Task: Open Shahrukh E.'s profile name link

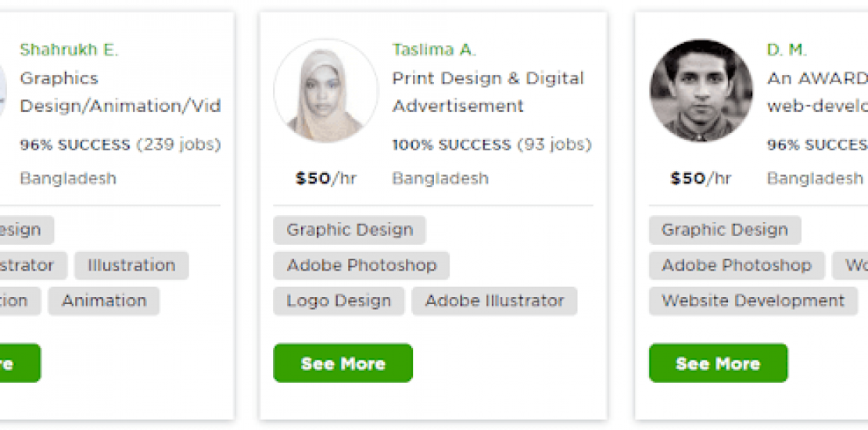Action: click(69, 50)
